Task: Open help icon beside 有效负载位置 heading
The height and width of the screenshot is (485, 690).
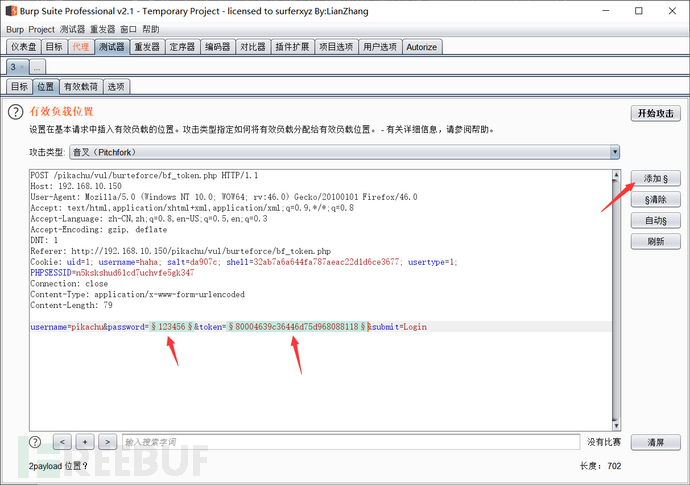Action: click(x=15, y=112)
